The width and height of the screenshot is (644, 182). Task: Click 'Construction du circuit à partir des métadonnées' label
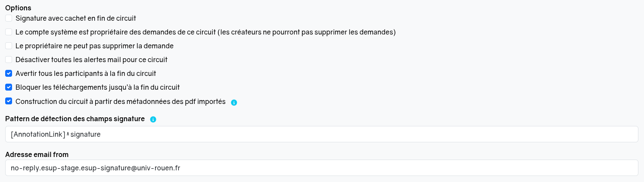[x=120, y=101]
